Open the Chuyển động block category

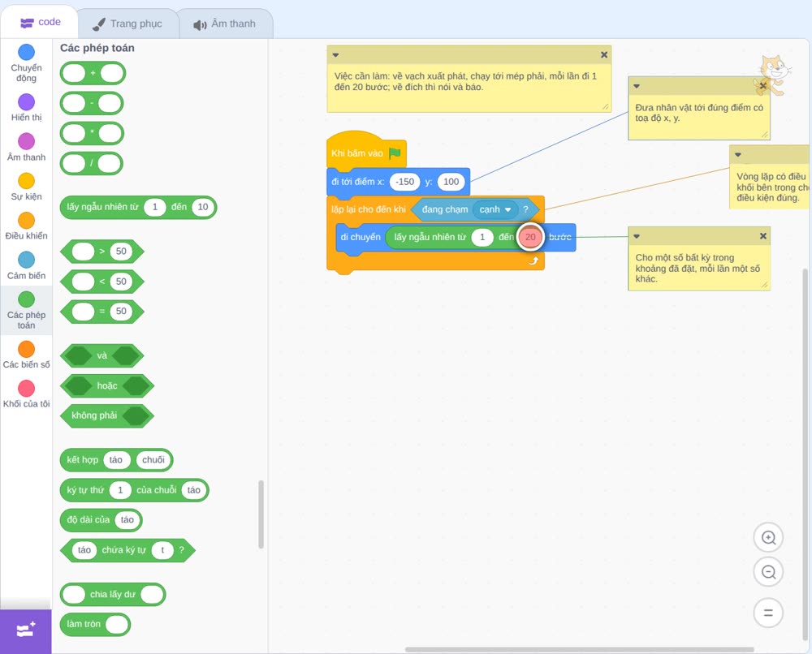point(27,63)
